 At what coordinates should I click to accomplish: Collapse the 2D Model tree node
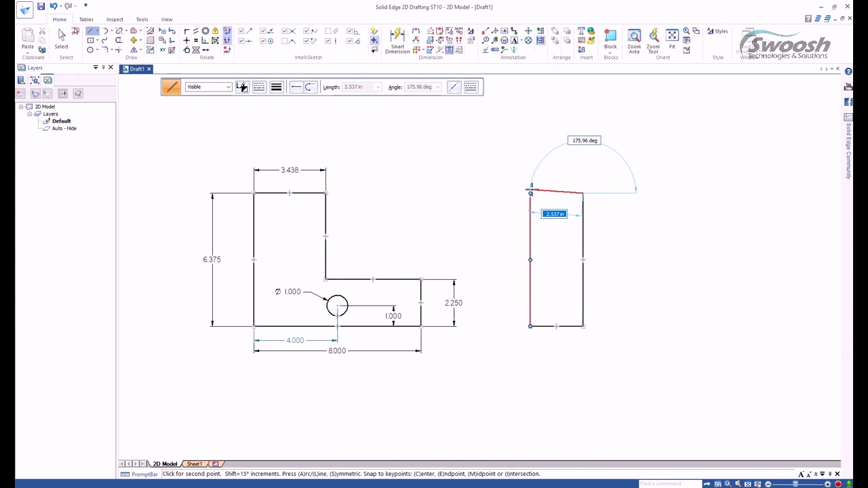point(21,106)
